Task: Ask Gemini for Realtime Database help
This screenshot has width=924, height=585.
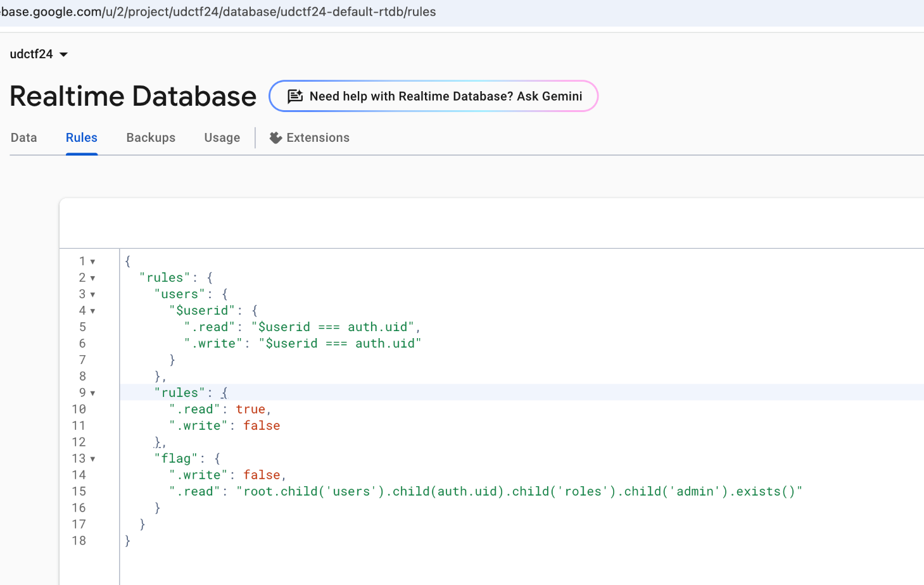Action: [x=433, y=96]
